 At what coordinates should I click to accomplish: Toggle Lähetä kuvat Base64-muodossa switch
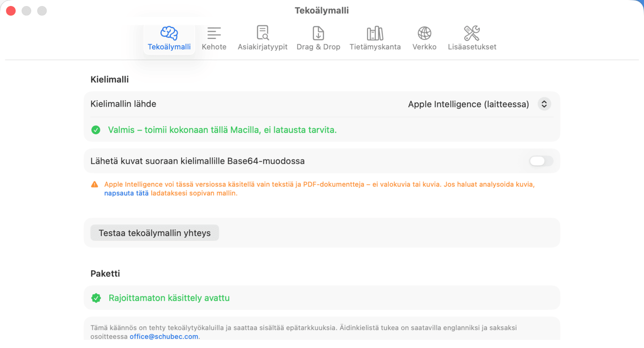coord(541,161)
